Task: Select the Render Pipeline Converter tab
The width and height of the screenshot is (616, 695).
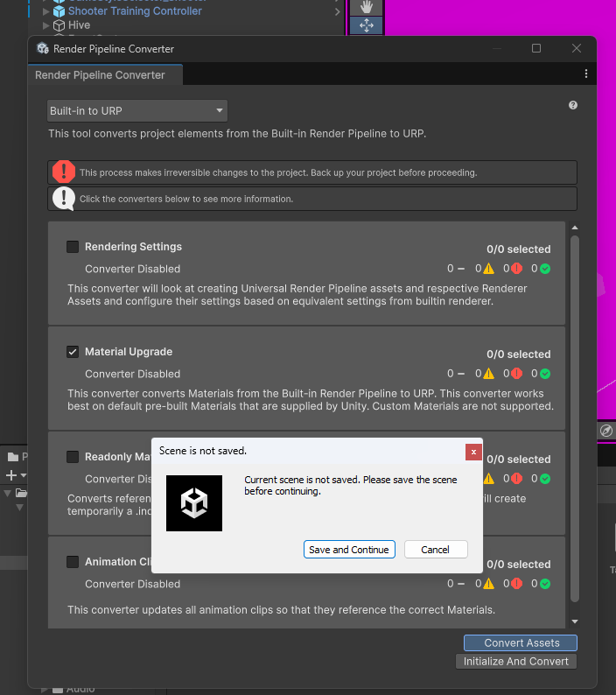Action: [x=100, y=75]
